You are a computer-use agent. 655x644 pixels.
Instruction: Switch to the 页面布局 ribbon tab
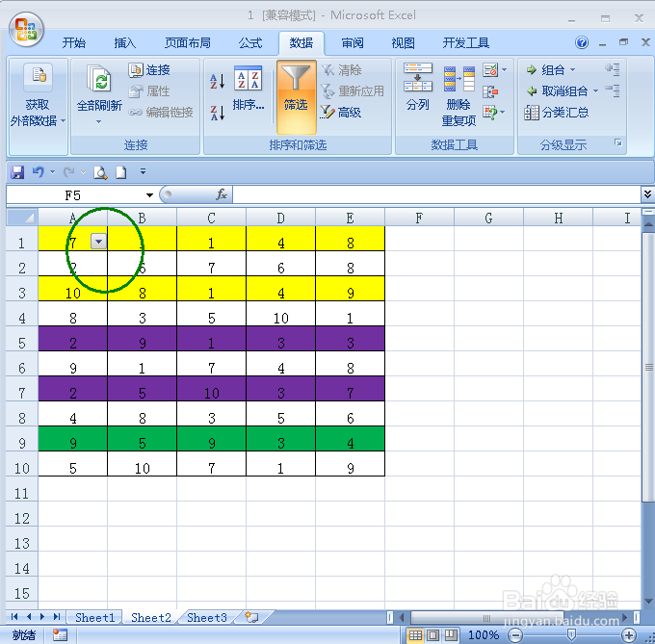tap(188, 42)
